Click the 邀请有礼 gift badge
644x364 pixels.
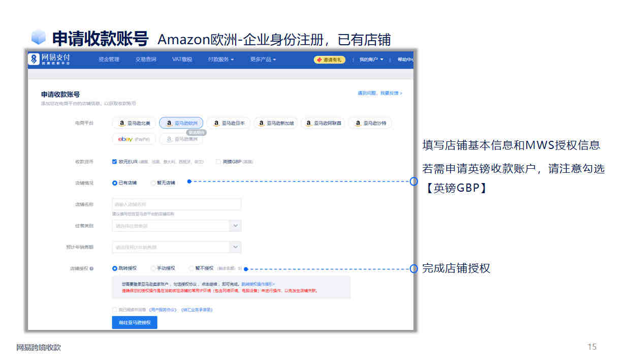[x=330, y=59]
